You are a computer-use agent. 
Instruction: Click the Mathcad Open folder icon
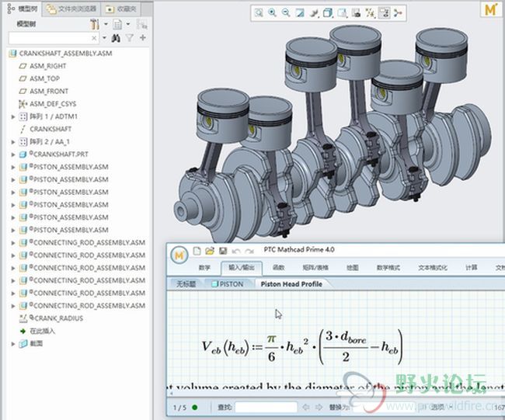210,251
